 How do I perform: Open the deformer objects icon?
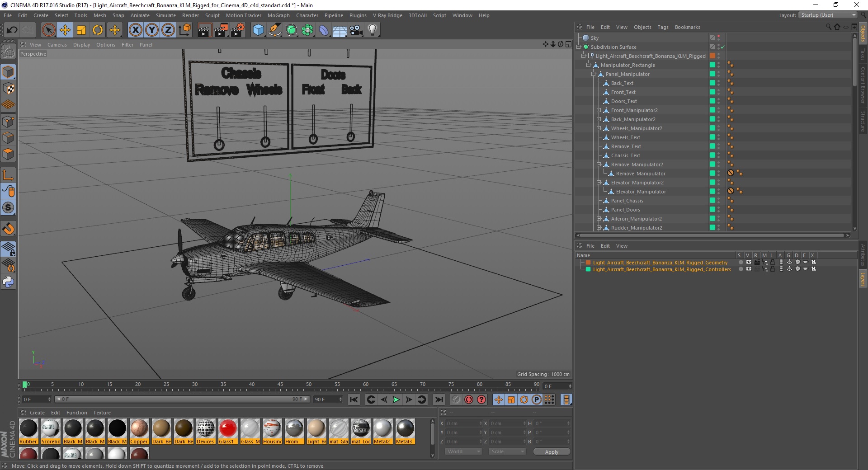[324, 30]
